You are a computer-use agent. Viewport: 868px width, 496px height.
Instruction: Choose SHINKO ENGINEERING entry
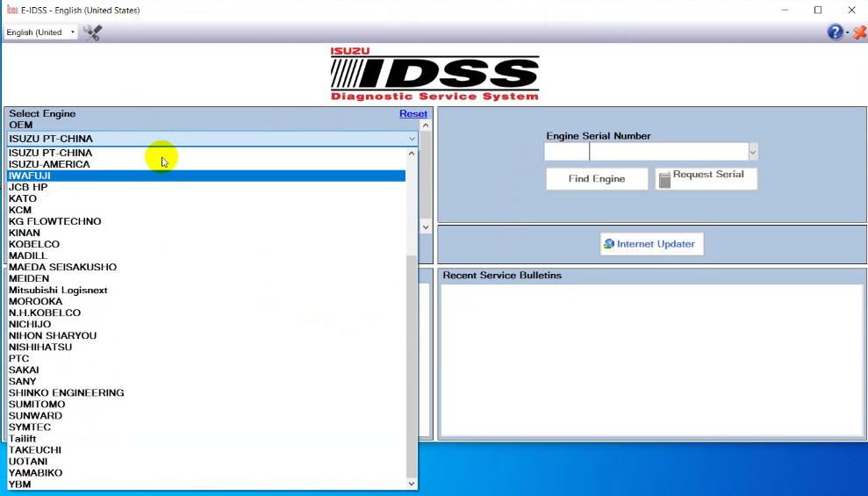tap(206, 393)
